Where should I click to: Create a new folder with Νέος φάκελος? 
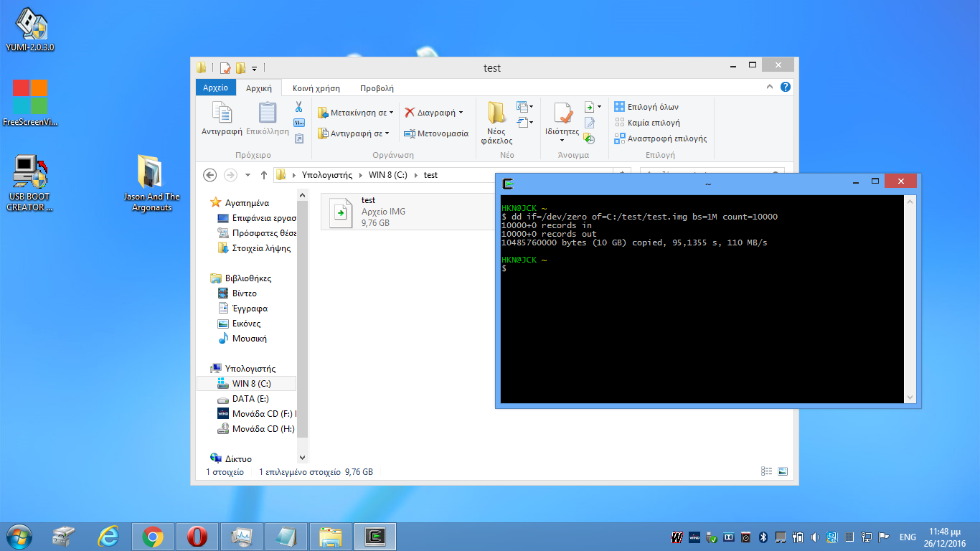496,122
